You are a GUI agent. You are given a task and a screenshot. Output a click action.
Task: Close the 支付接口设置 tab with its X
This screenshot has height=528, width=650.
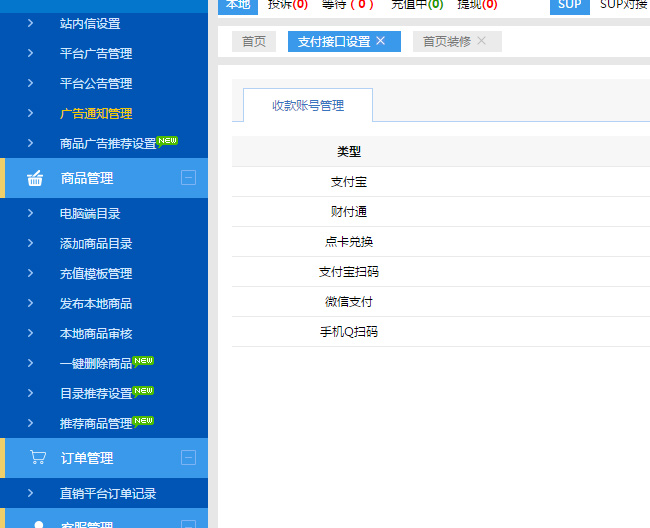click(x=380, y=41)
